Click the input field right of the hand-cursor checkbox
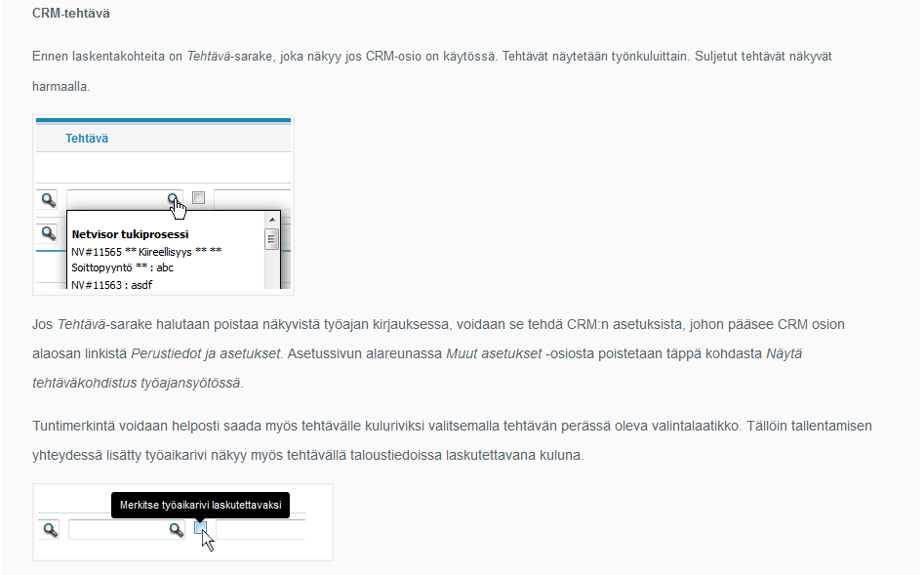Image resolution: width=924 pixels, height=575 pixels. [252, 199]
